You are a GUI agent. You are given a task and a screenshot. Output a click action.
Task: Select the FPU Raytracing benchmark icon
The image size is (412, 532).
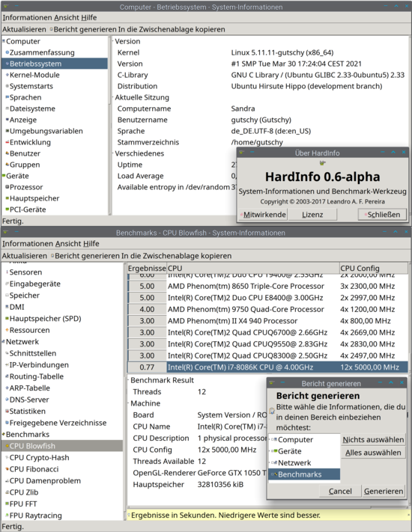(x=7, y=515)
